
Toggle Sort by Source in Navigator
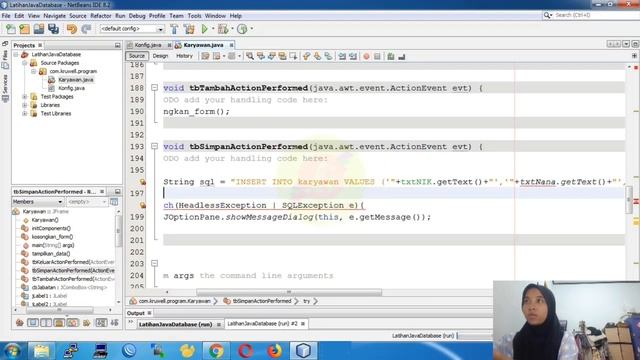[114, 323]
